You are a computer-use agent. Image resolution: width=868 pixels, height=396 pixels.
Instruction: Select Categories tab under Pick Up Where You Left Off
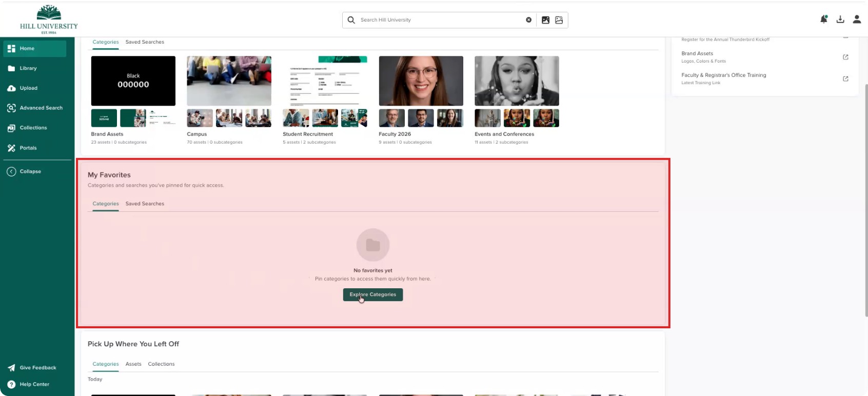point(106,364)
